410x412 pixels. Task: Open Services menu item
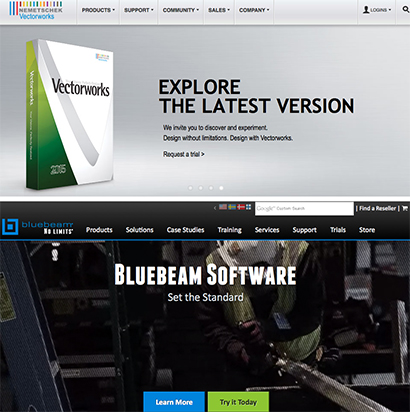point(267,230)
